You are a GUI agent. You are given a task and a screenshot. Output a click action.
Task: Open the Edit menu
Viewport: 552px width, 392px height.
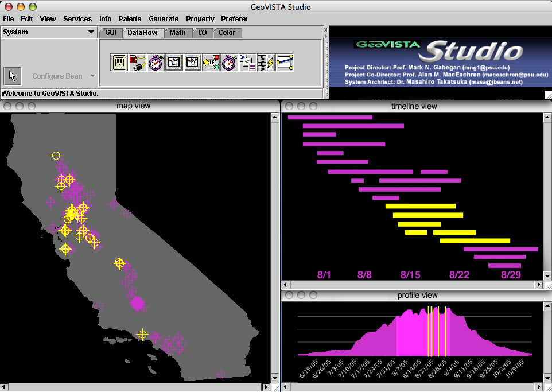tap(27, 19)
